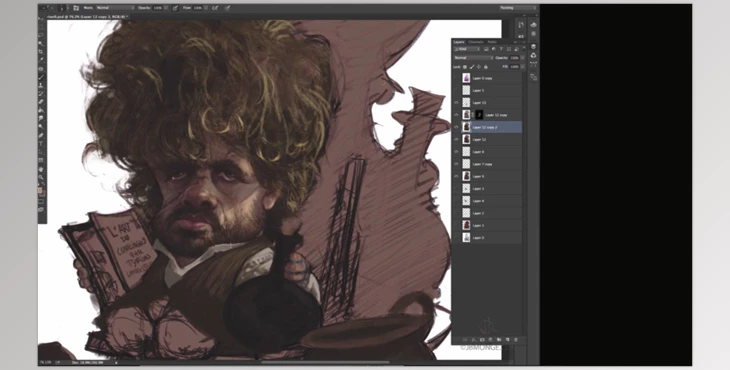Lock image pixels brush icon
Screen dimensions: 730x370
[472, 67]
